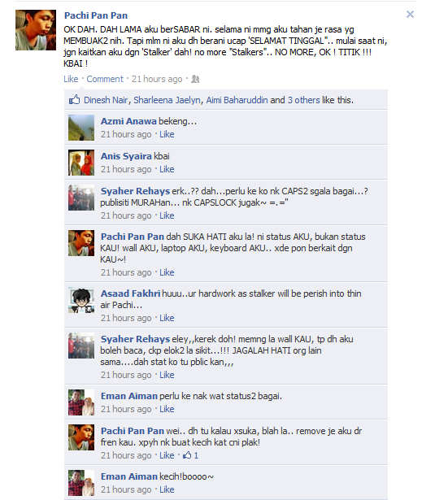The height and width of the screenshot is (500, 448).
Task: Like Anis Syaira's 'kbai' comment
Action: [167, 169]
